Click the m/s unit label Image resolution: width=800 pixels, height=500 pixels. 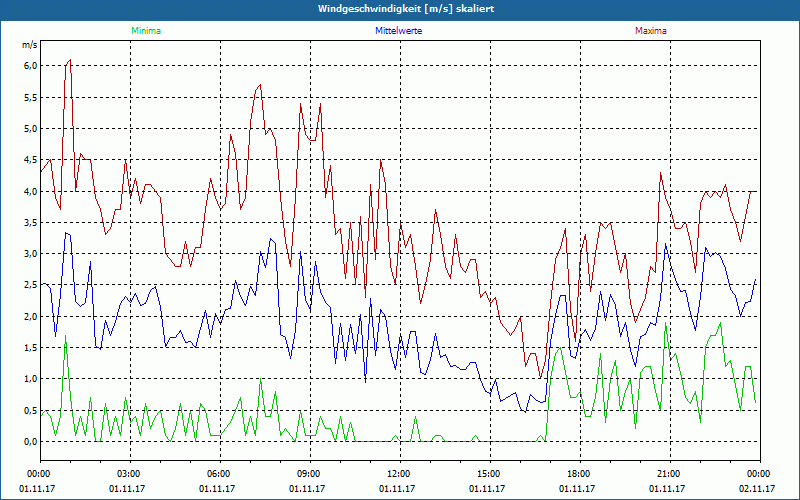pyautogui.click(x=30, y=45)
